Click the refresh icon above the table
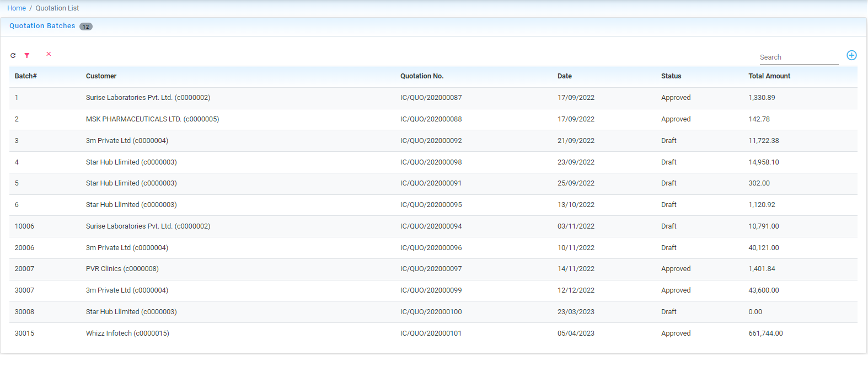 pyautogui.click(x=13, y=56)
